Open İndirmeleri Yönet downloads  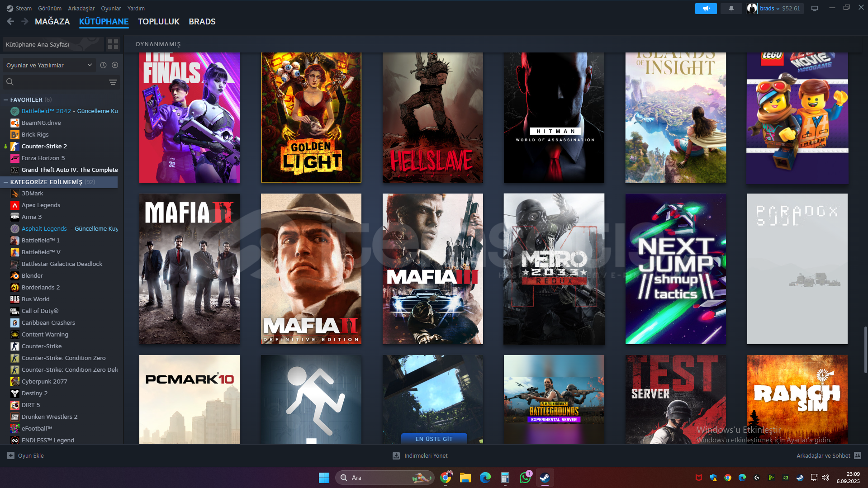pyautogui.click(x=420, y=455)
